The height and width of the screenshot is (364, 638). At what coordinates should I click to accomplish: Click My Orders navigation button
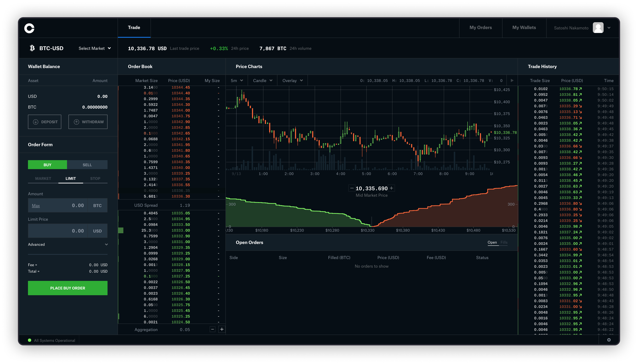pyautogui.click(x=481, y=28)
